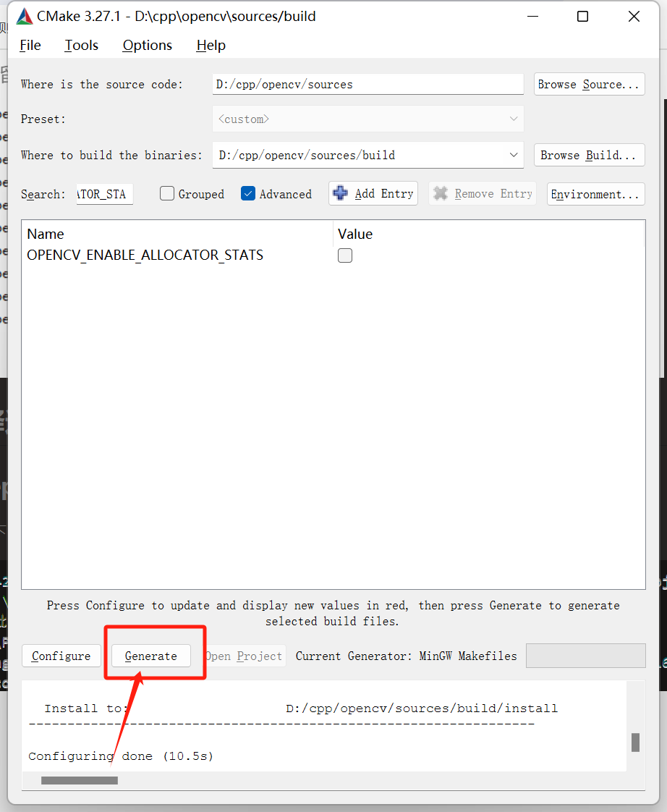Image resolution: width=667 pixels, height=812 pixels.
Task: Click the grayed Remove Entry cross icon
Action: point(440,193)
